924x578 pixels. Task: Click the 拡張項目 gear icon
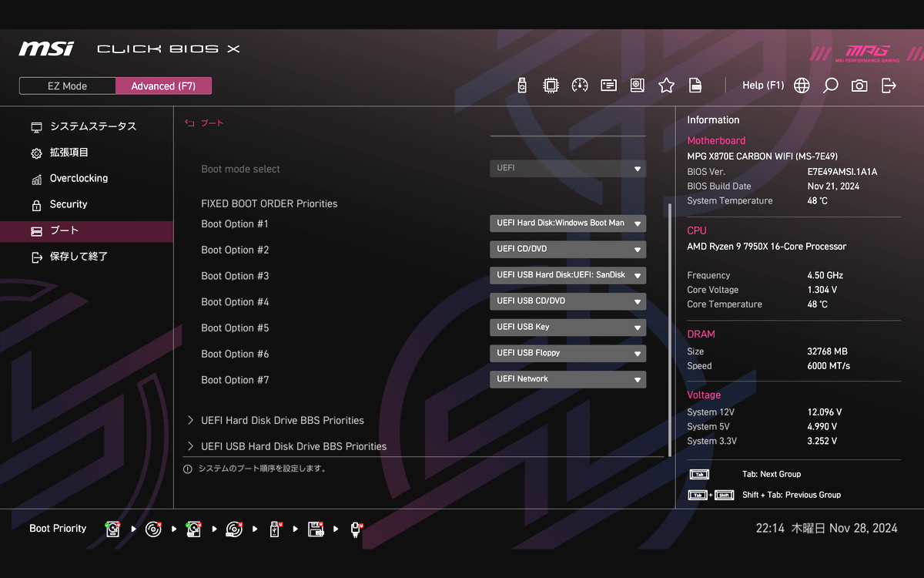tap(36, 153)
